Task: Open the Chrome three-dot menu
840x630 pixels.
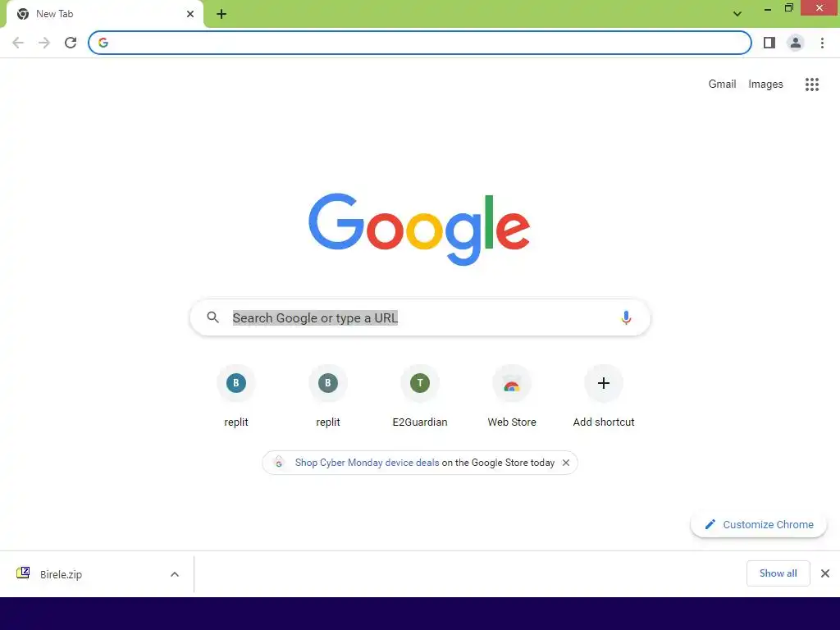Action: pyautogui.click(x=822, y=43)
